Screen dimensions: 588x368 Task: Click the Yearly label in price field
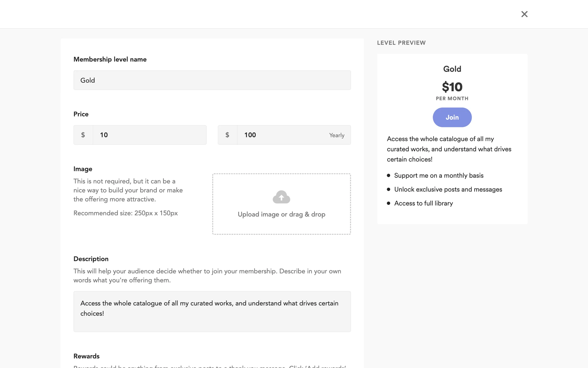pos(337,135)
